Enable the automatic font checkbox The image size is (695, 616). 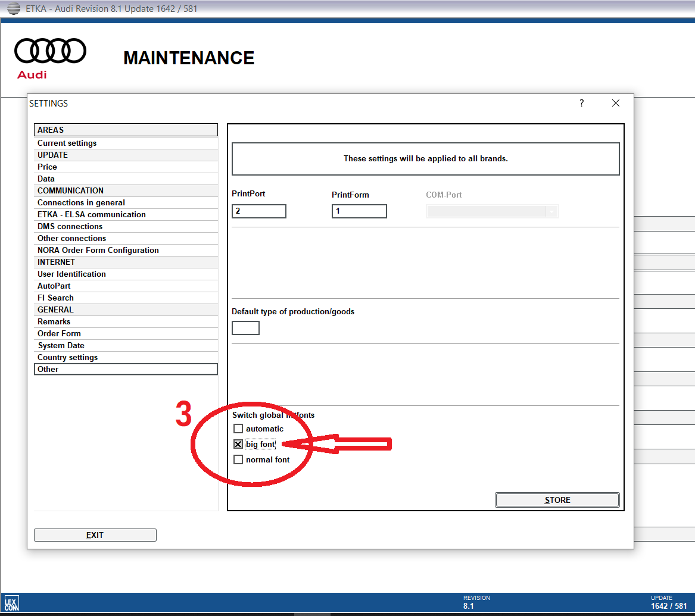point(238,429)
